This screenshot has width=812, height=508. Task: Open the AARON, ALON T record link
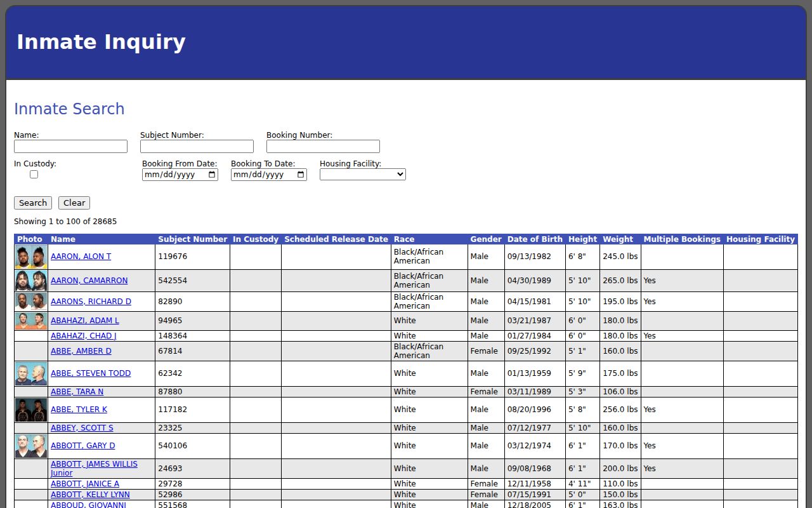coord(81,257)
